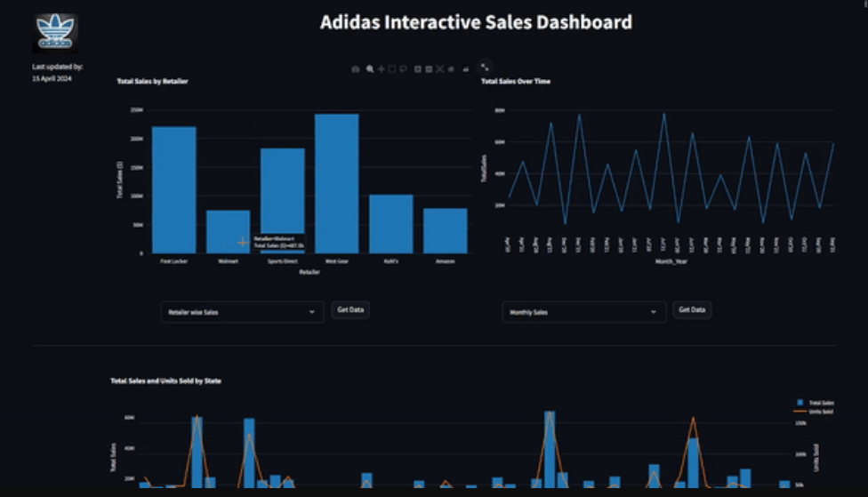Click the 'Total Sales by Retailer' chart title
The height and width of the screenshot is (497, 868).
[152, 82]
